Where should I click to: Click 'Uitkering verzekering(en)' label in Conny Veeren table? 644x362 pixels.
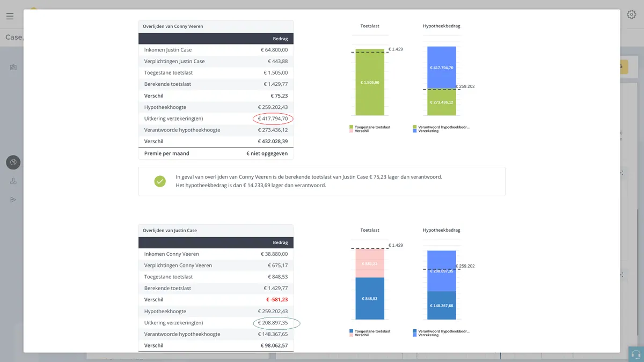[174, 119]
